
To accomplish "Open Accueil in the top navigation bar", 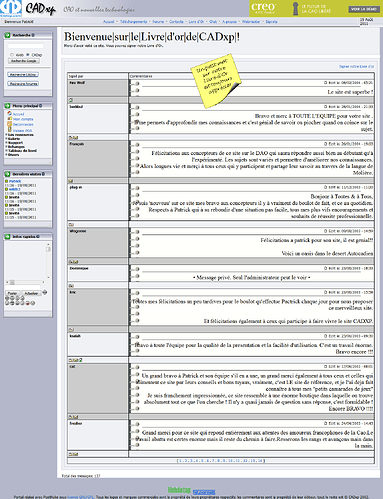I will (108, 22).
